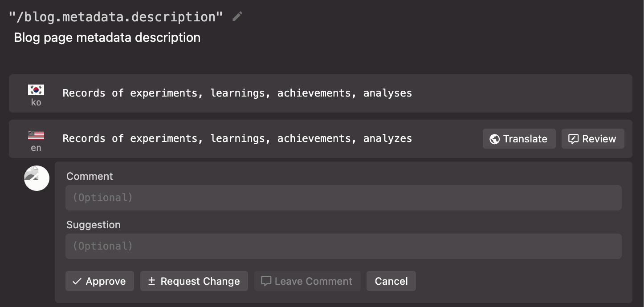The image size is (644, 307).
Task: Approve the current translation
Action: (100, 281)
